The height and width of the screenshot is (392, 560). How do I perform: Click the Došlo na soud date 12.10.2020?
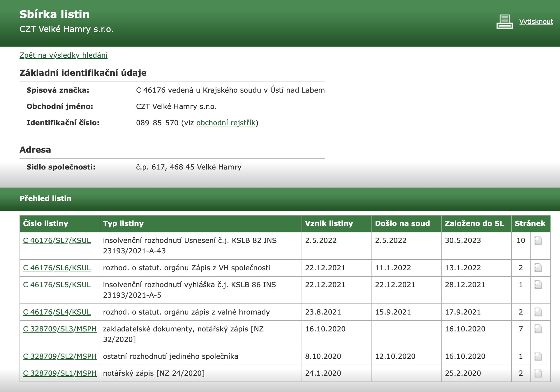point(395,356)
